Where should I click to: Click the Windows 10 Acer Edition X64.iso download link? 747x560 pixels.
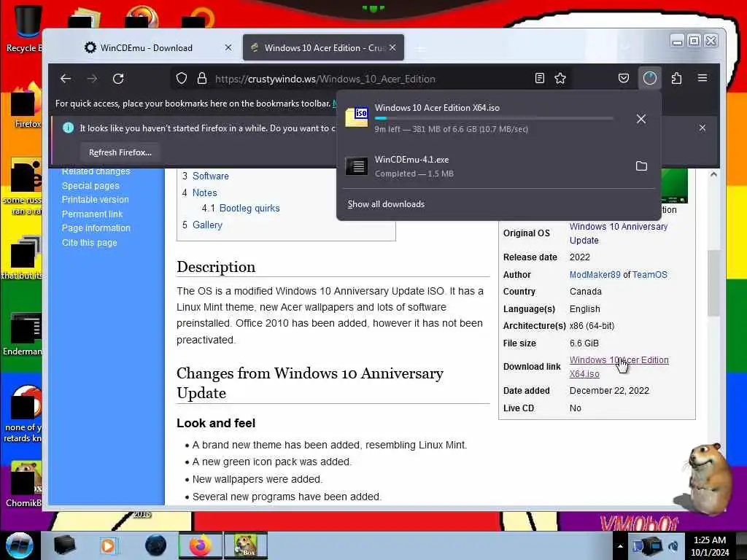click(x=619, y=367)
